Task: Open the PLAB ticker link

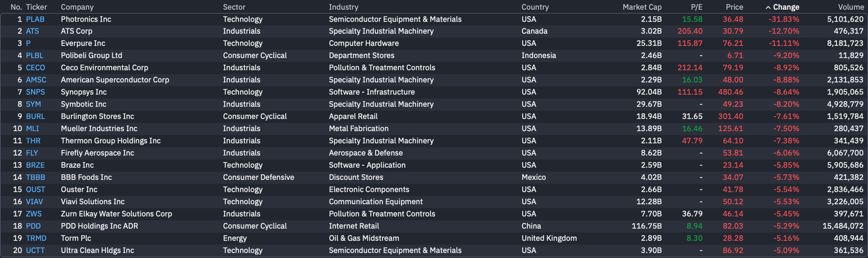Action: point(35,19)
